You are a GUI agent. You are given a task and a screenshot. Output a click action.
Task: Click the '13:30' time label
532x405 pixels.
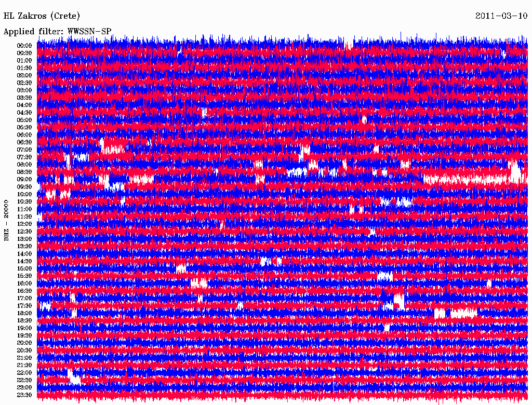tap(24, 246)
